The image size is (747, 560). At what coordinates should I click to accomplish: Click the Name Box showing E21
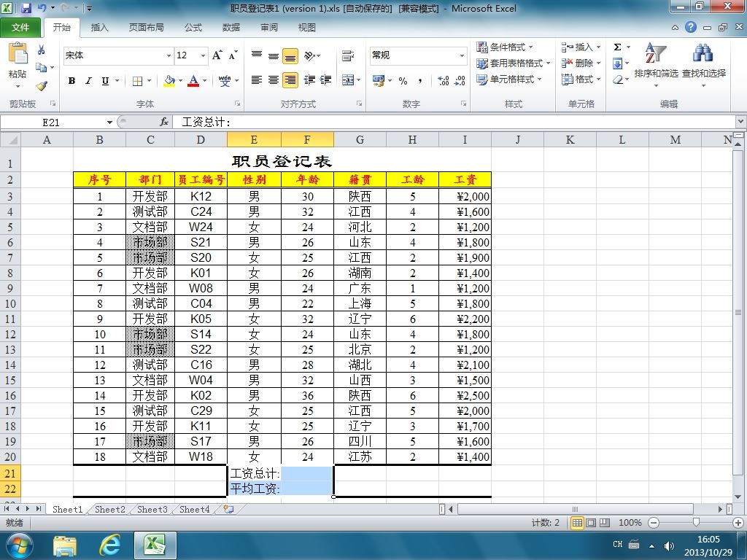pyautogui.click(x=52, y=122)
